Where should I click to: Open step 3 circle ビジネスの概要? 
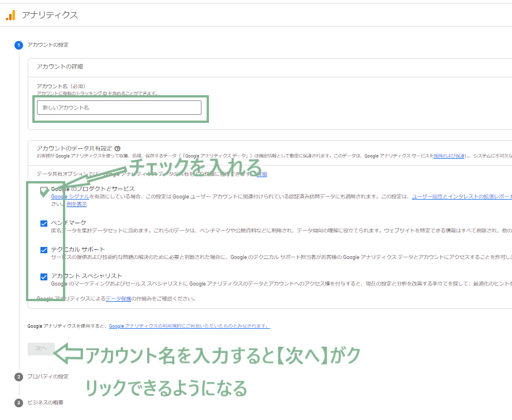pos(18,403)
